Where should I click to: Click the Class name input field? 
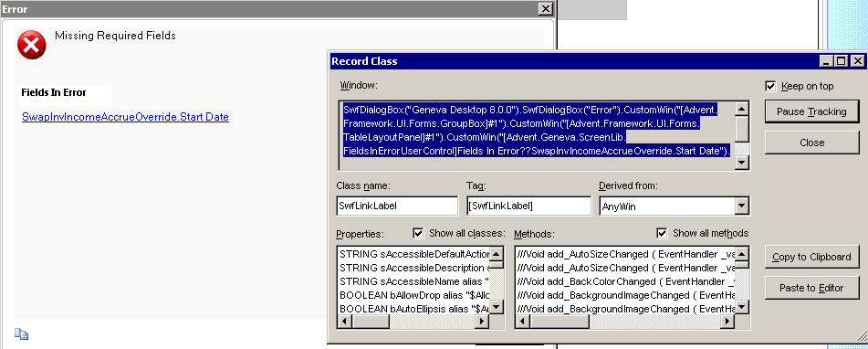click(x=397, y=206)
